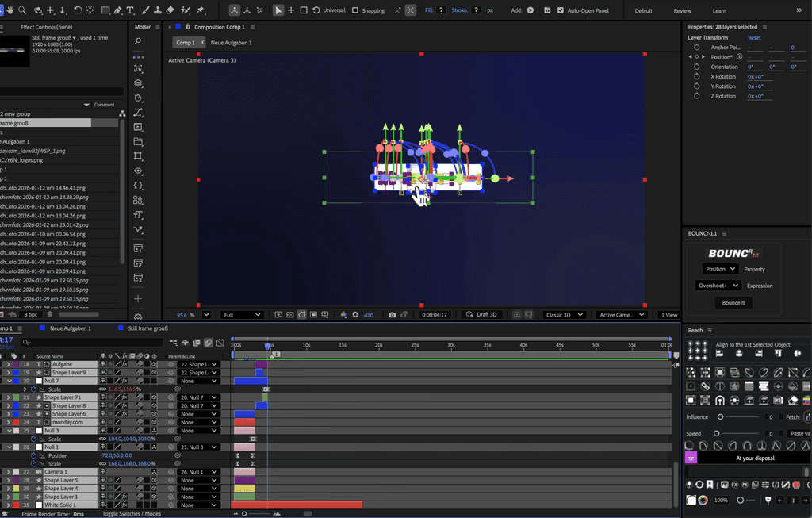Click the Universal gizmo rotate icon
The height and width of the screenshot is (518, 812).
coord(316,10)
